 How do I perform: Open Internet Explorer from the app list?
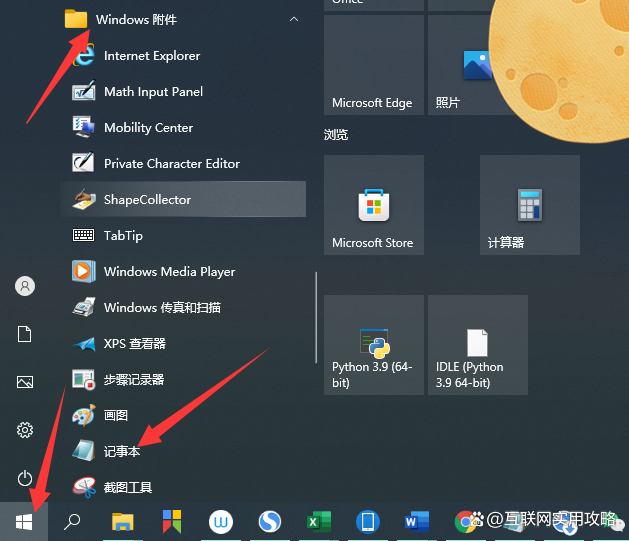(183, 55)
